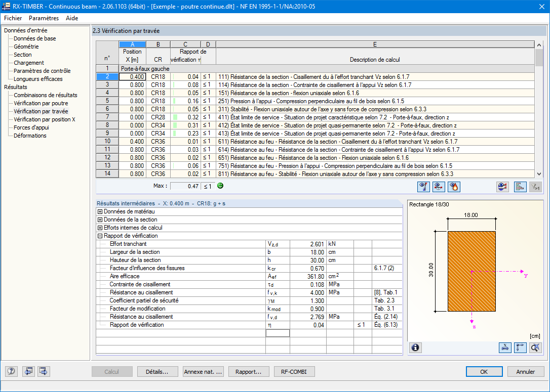The image size is (550, 392).
Task: Select column E header in table
Action: 375,45
